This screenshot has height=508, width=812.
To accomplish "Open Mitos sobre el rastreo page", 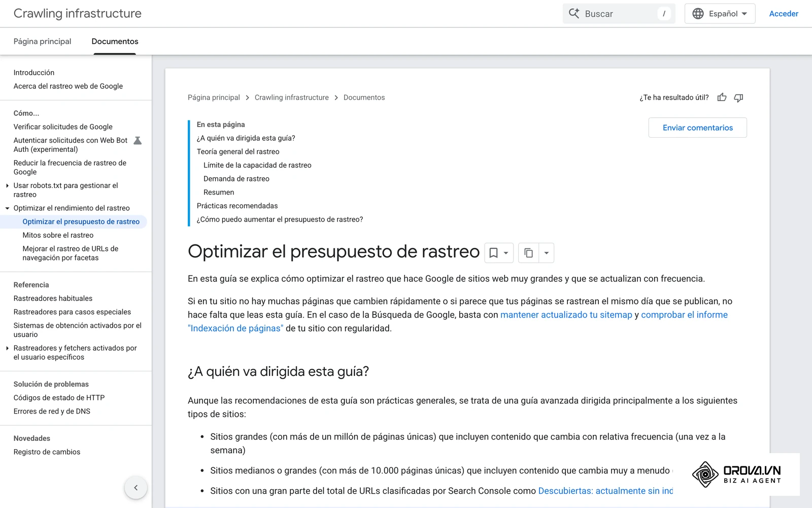I will tap(58, 235).
